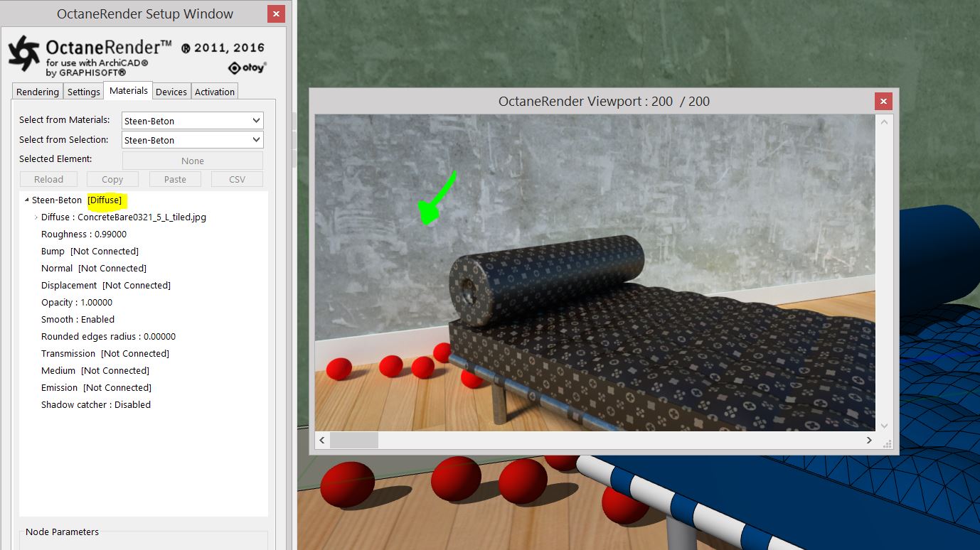Click the Reload button
The height and width of the screenshot is (550, 980).
pos(48,179)
